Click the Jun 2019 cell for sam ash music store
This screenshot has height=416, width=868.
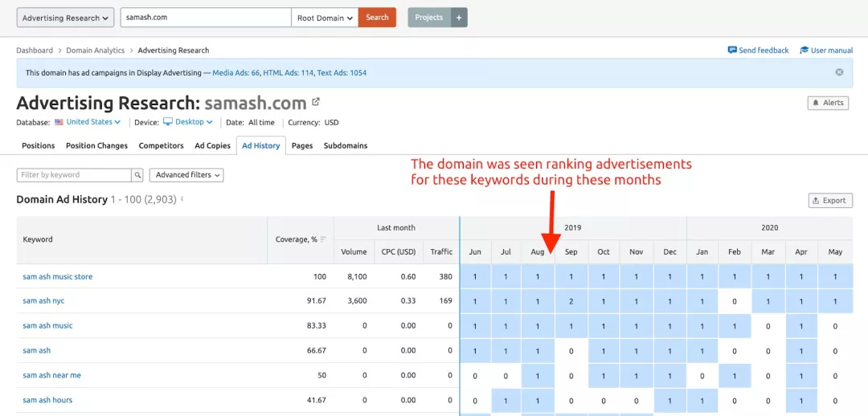(475, 276)
